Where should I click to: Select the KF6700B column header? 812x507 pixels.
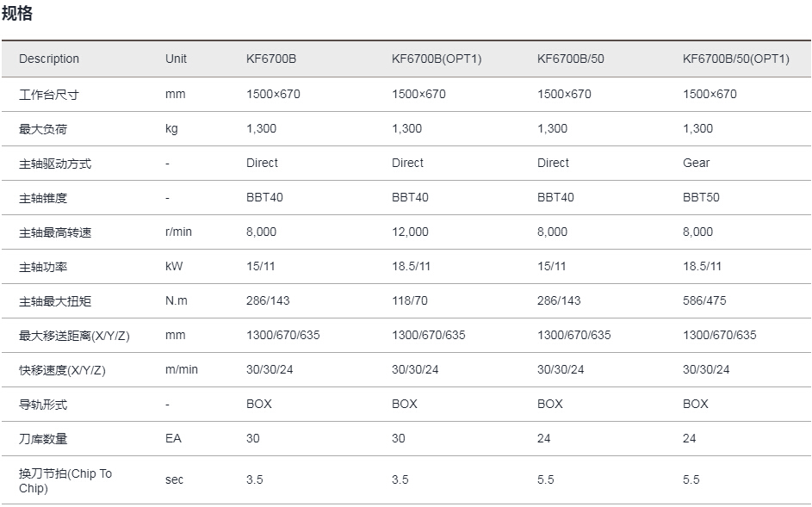tap(271, 59)
